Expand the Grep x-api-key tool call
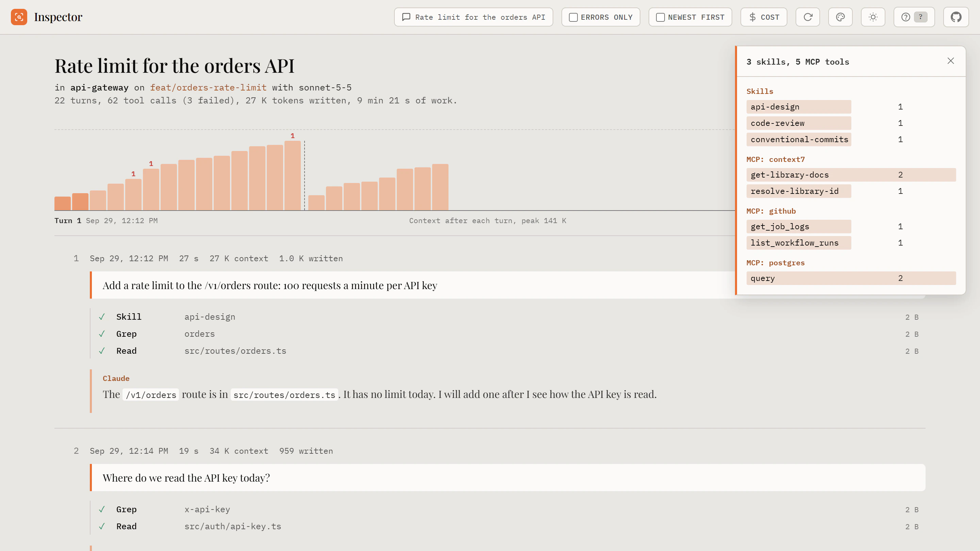Image resolution: width=980 pixels, height=551 pixels. pyautogui.click(x=508, y=509)
